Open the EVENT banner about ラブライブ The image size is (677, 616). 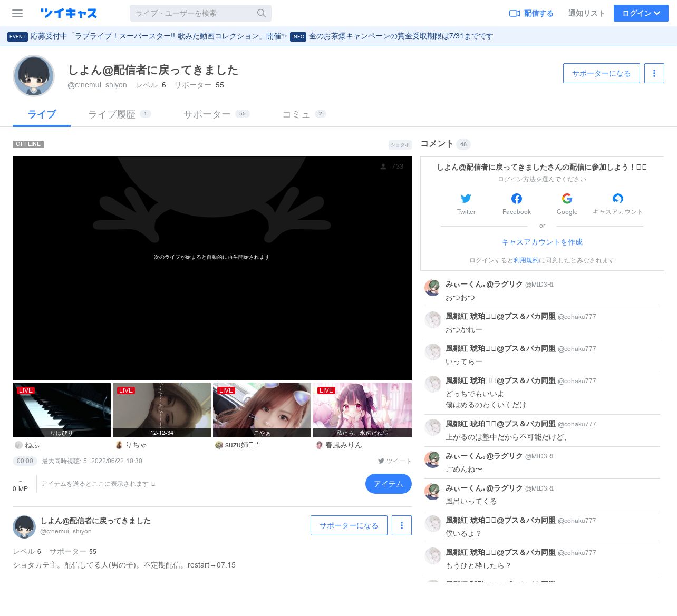tap(147, 36)
